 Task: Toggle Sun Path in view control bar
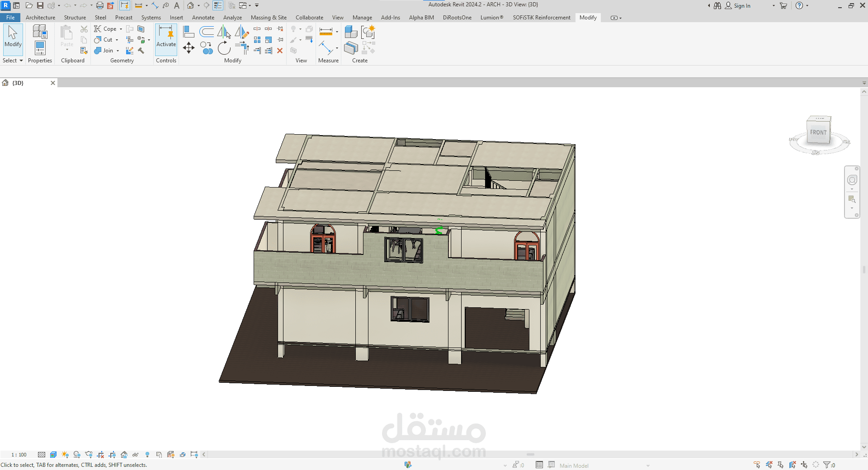[x=65, y=455]
